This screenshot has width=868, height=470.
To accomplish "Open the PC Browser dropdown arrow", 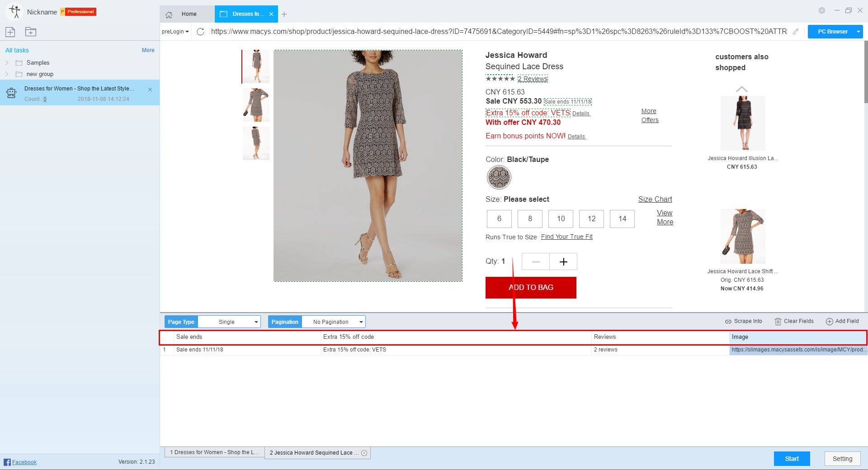I will click(858, 32).
